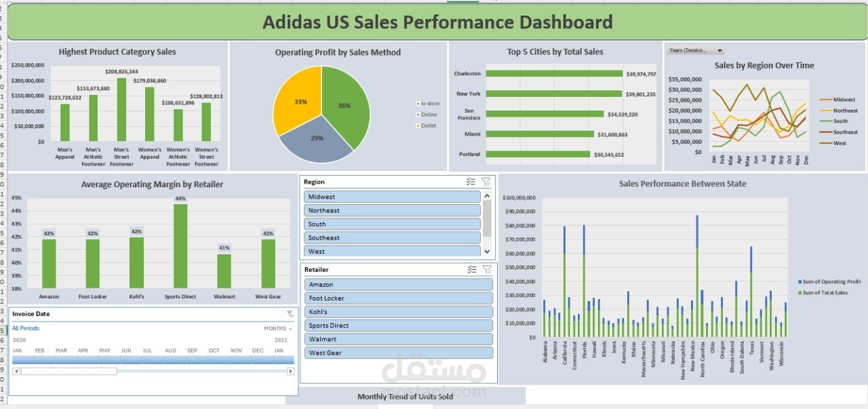Select Northeast in the Region slicer
This screenshot has height=409, width=868.
pos(393,210)
